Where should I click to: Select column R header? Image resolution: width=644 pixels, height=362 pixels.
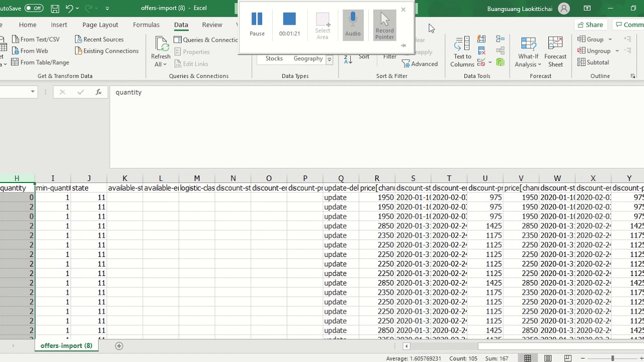pyautogui.click(x=377, y=178)
